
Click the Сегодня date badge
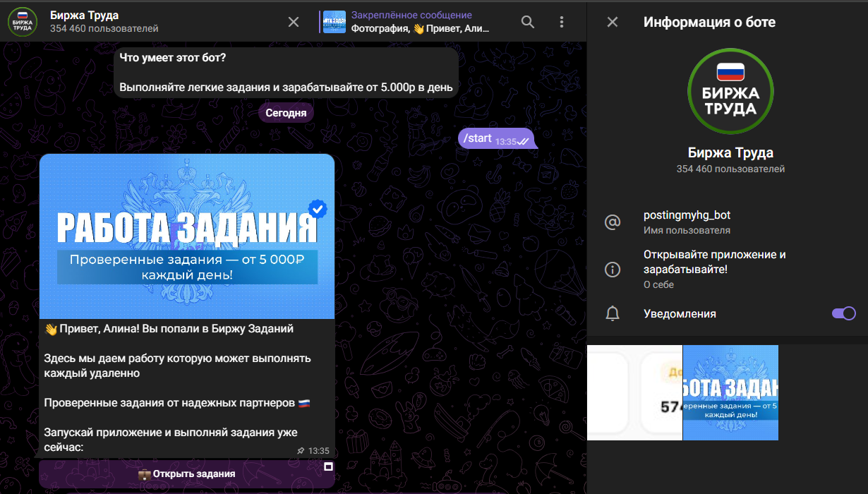pyautogui.click(x=286, y=113)
